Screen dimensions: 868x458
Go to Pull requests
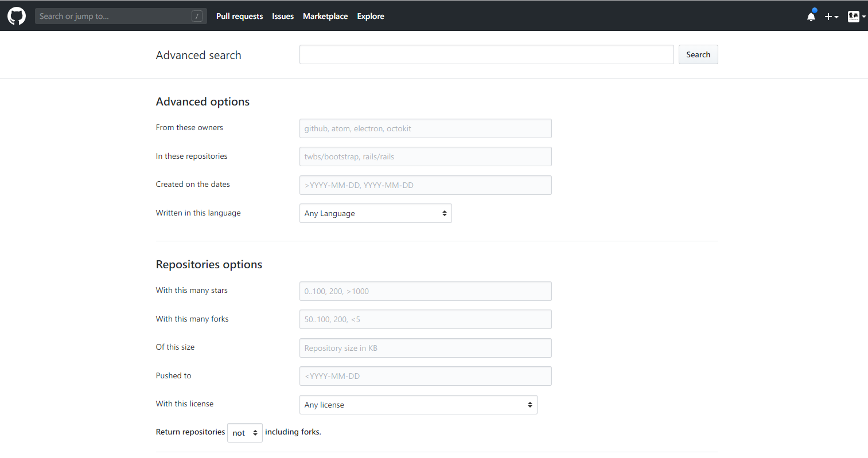pos(239,16)
